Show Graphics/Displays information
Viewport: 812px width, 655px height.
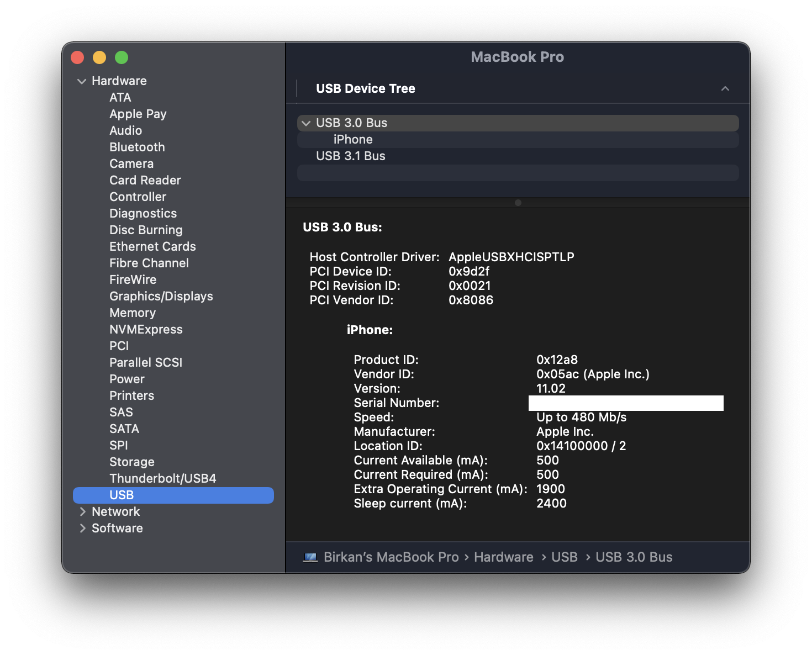[x=161, y=296]
